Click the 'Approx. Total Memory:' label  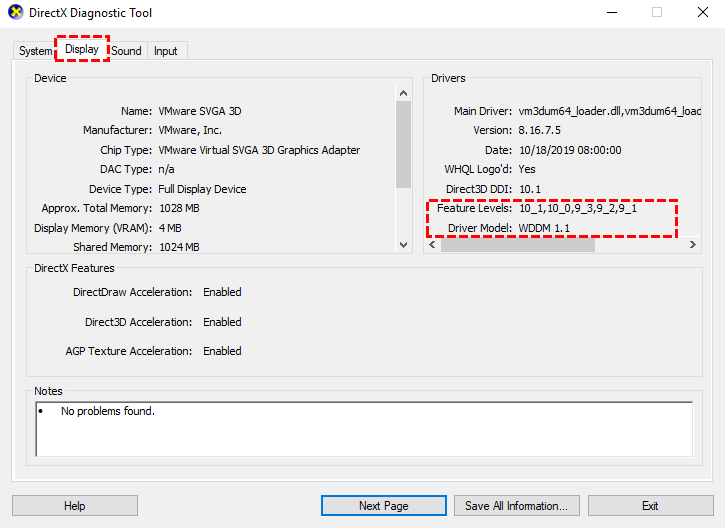click(x=97, y=209)
